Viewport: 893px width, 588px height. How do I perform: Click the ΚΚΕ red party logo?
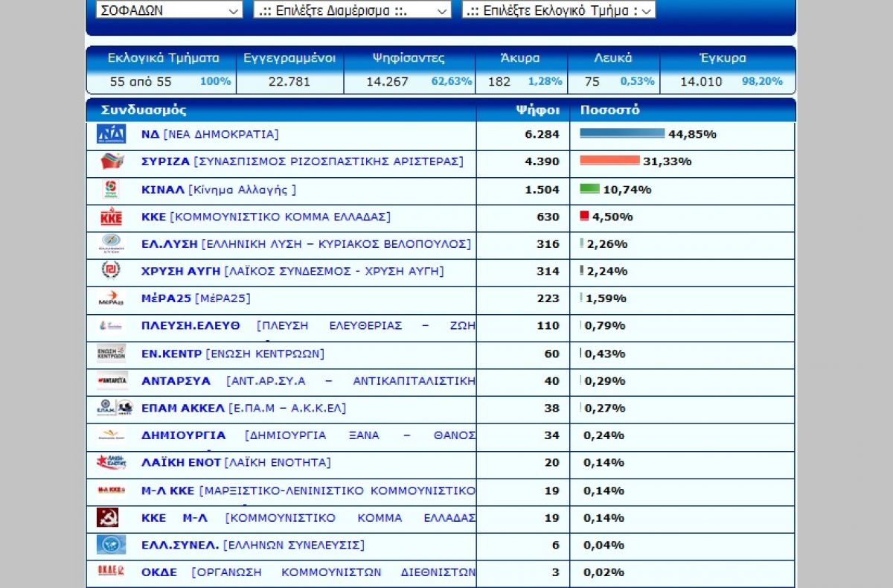pyautogui.click(x=112, y=217)
